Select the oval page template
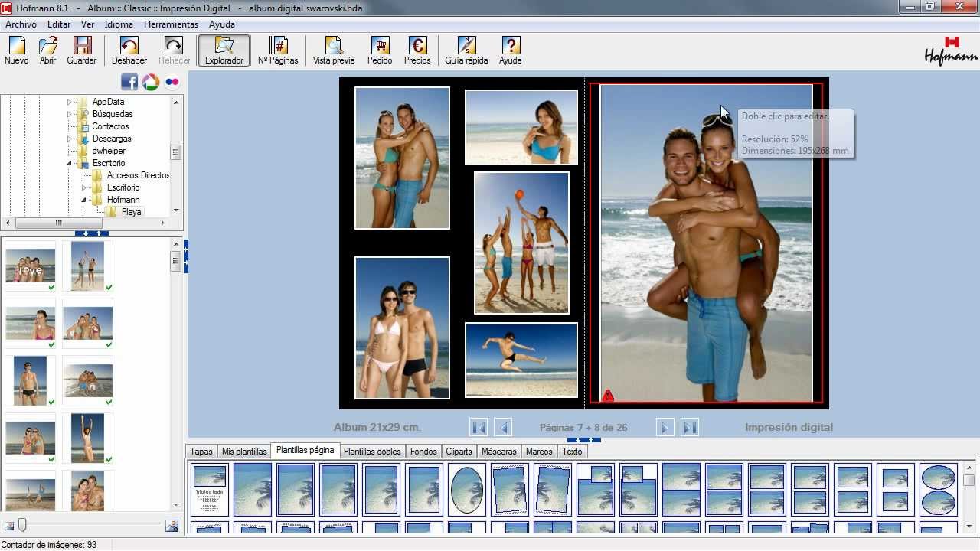This screenshot has width=980, height=551. 466,490
